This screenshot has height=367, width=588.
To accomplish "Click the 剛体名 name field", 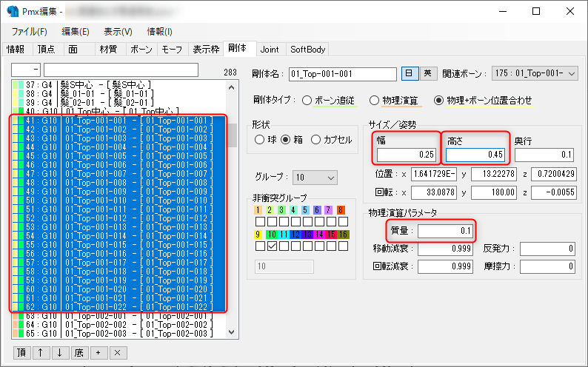I will pos(343,74).
